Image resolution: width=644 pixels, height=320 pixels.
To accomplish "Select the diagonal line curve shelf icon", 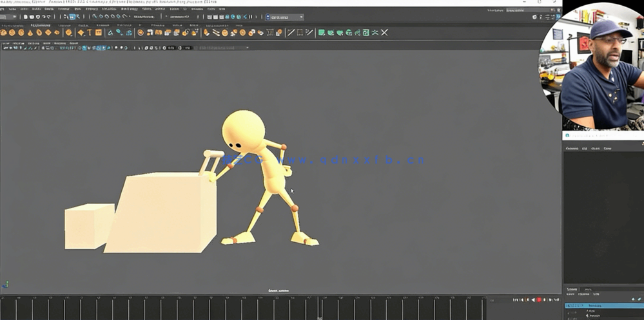I will tap(291, 32).
